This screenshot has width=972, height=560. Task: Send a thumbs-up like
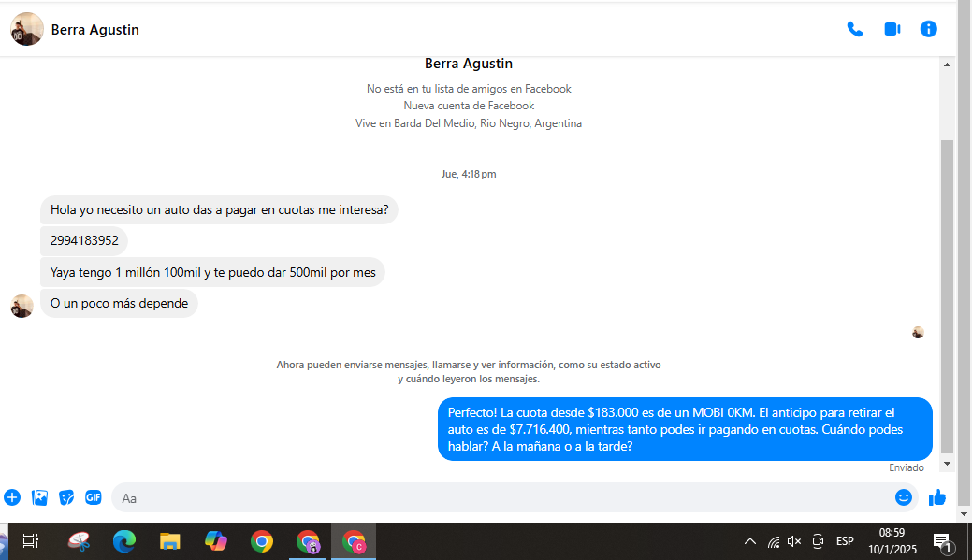coord(936,497)
